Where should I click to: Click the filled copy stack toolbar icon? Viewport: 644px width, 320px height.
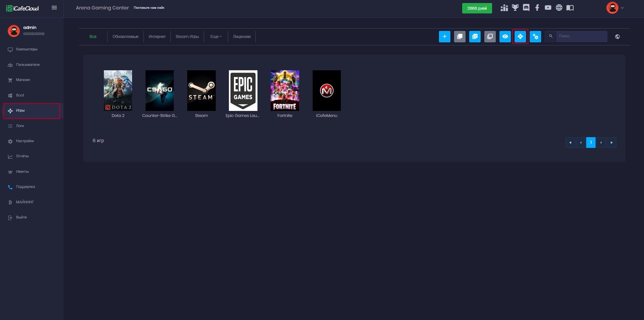460,37
